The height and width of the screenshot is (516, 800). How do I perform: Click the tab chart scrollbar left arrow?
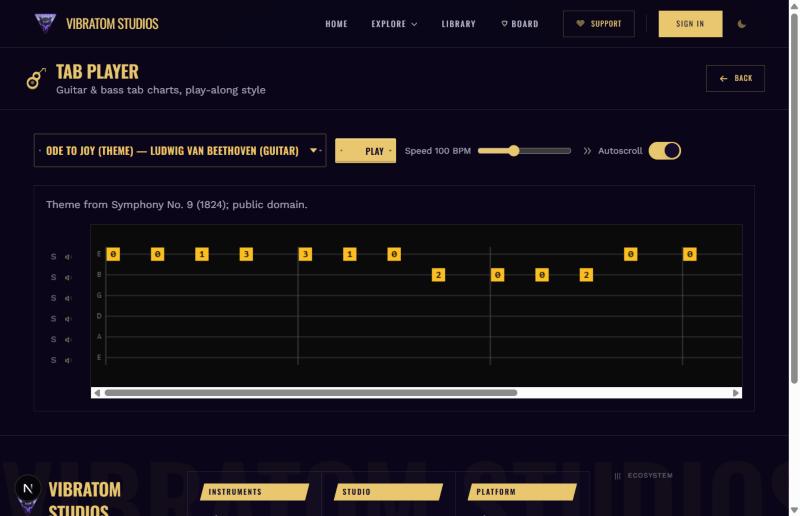(97, 392)
